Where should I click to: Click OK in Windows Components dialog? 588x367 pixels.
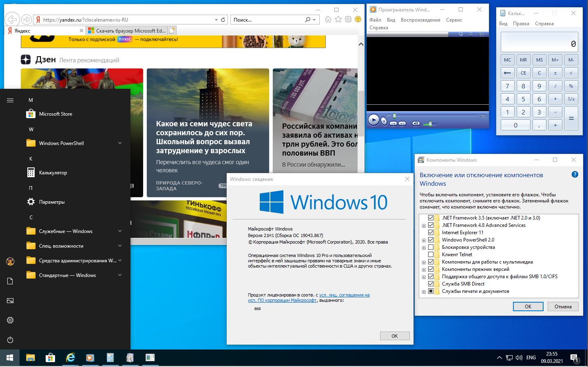pyautogui.click(x=528, y=307)
